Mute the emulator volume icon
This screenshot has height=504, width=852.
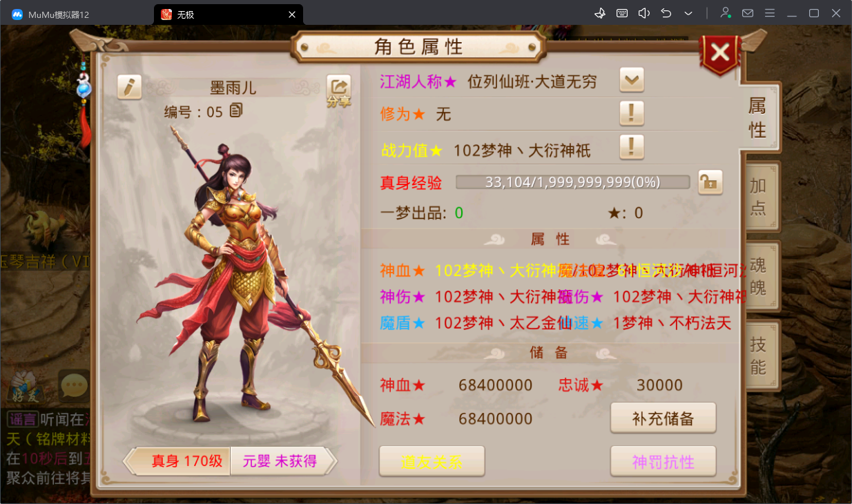(x=643, y=13)
